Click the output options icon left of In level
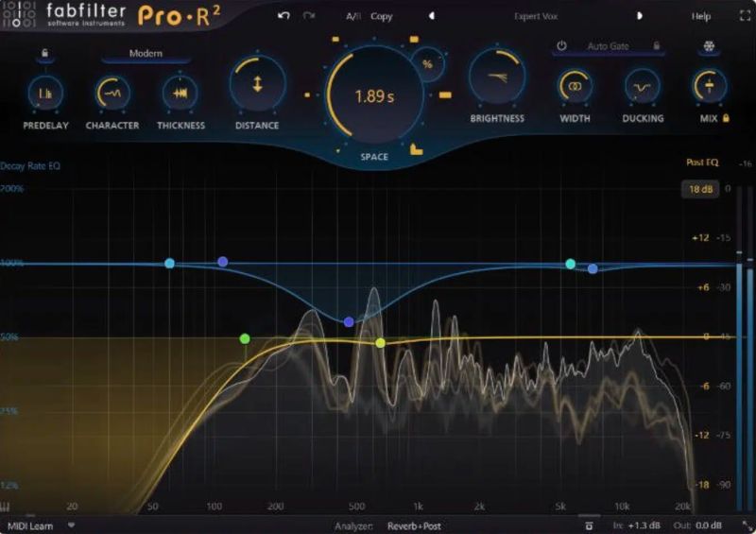This screenshot has height=534, width=756. coord(589,525)
